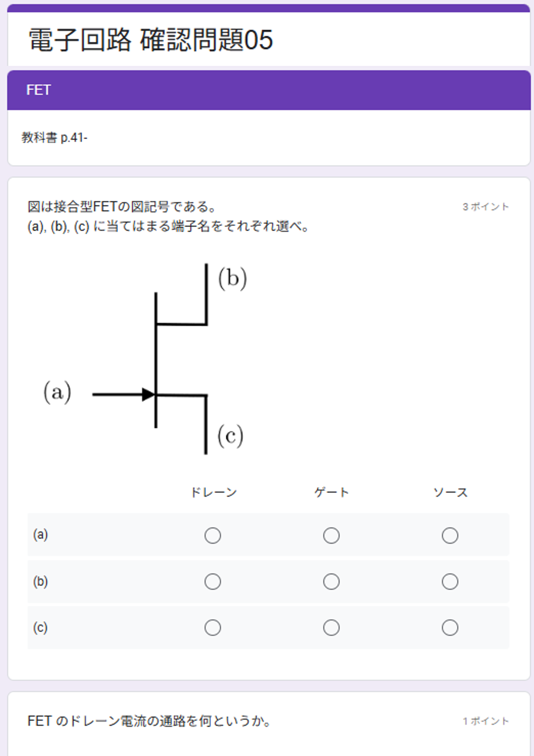Select ドレーン for row (b)
Screen dimensions: 534x756
[212, 581]
